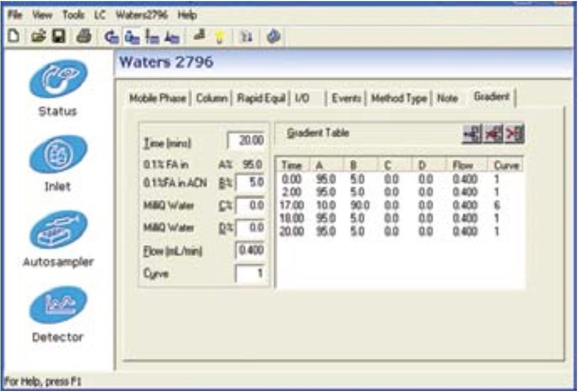Screen dimensions: 578x392
Task: Open the Tools menu
Action: [73, 15]
